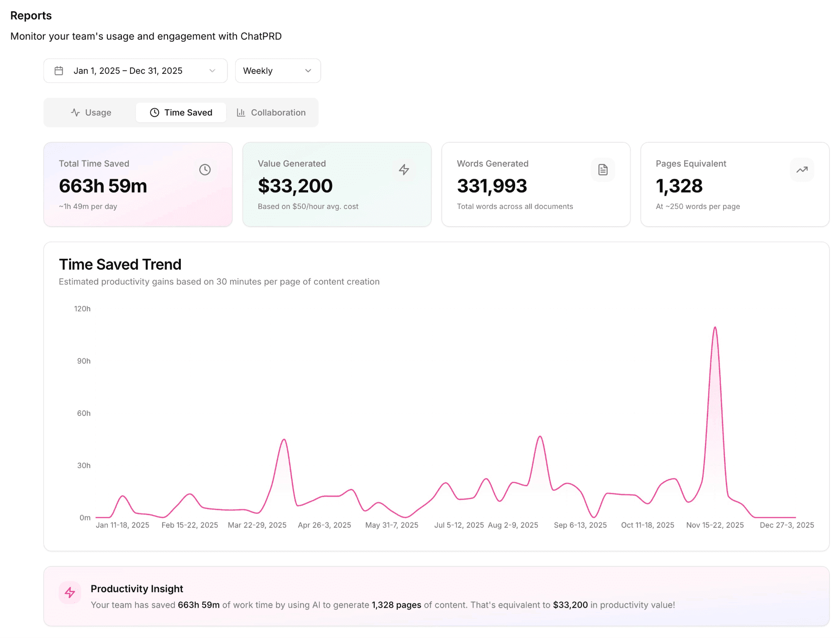Click the trending arrow icon on Pages Equivalent card
Viewport: 840px width, 638px height.
click(801, 170)
